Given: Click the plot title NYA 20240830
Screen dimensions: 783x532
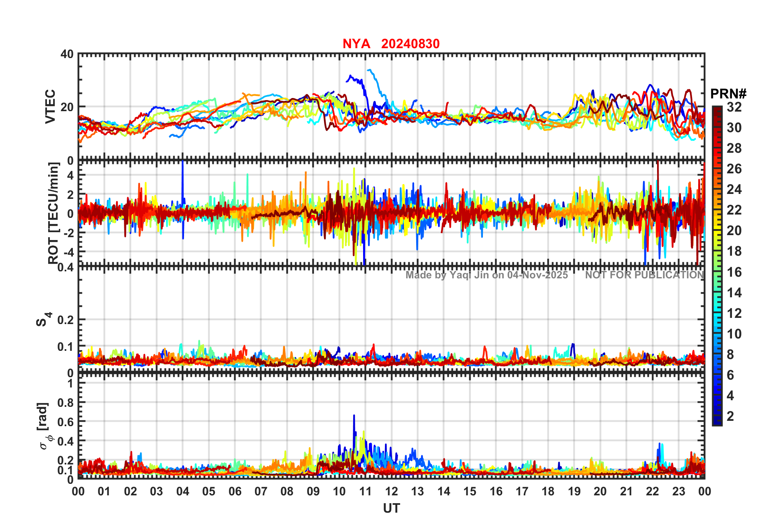Looking at the screenshot, I should pos(391,44).
